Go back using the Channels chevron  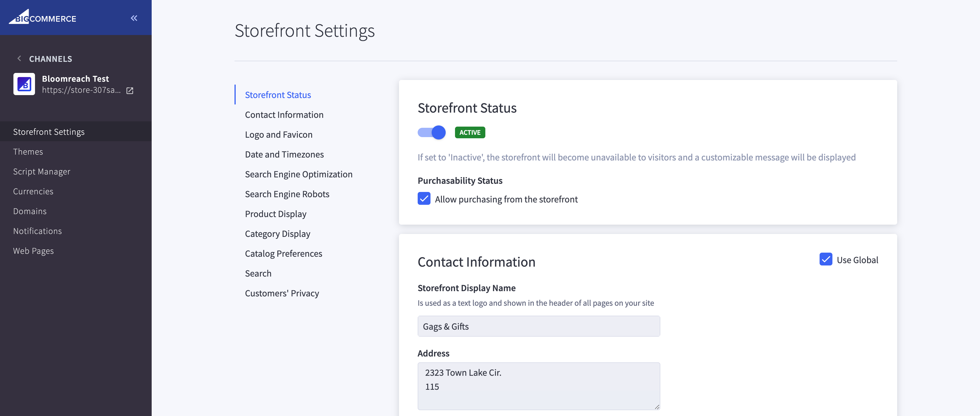[19, 58]
